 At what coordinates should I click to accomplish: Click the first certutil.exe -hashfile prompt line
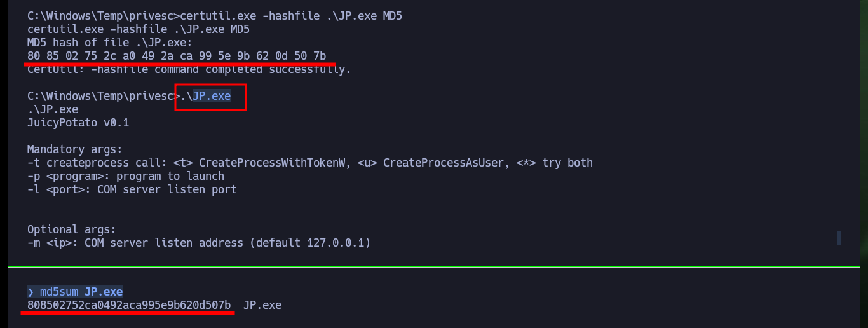(215, 16)
